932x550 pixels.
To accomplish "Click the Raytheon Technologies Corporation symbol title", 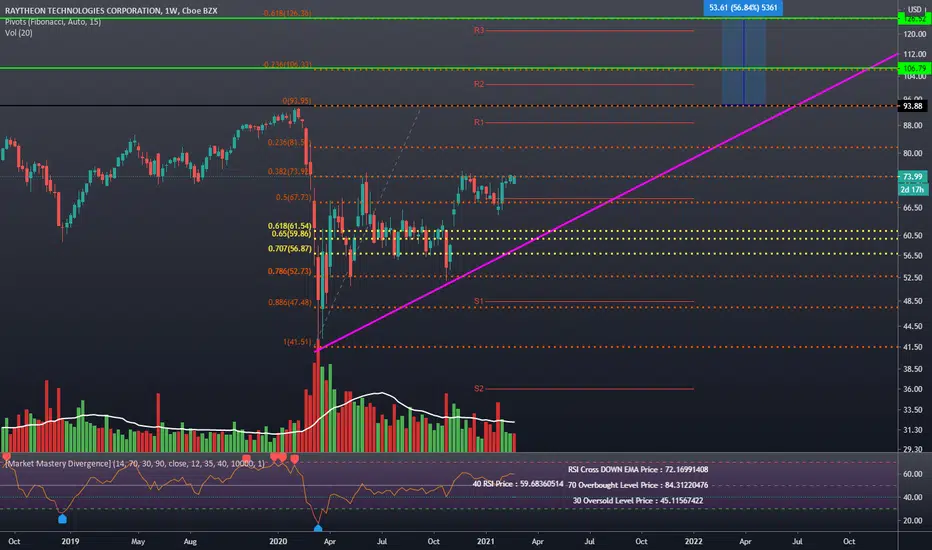I will pos(111,11).
